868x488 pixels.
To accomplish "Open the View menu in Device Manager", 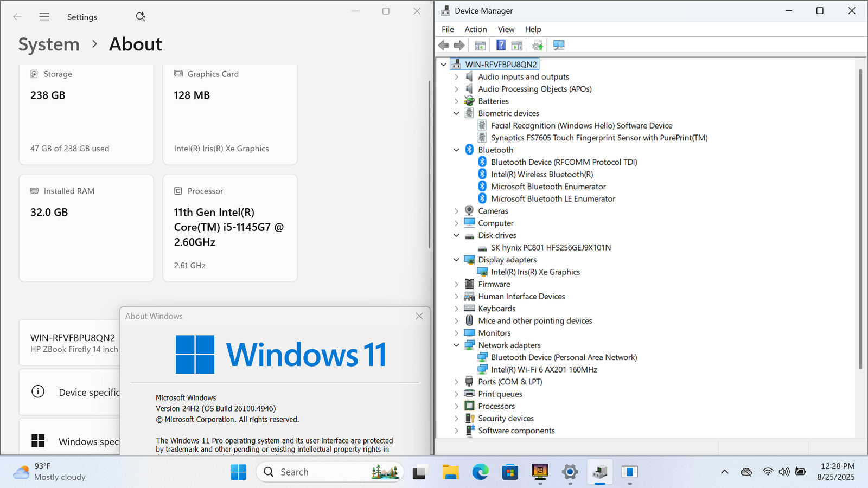I will (506, 29).
